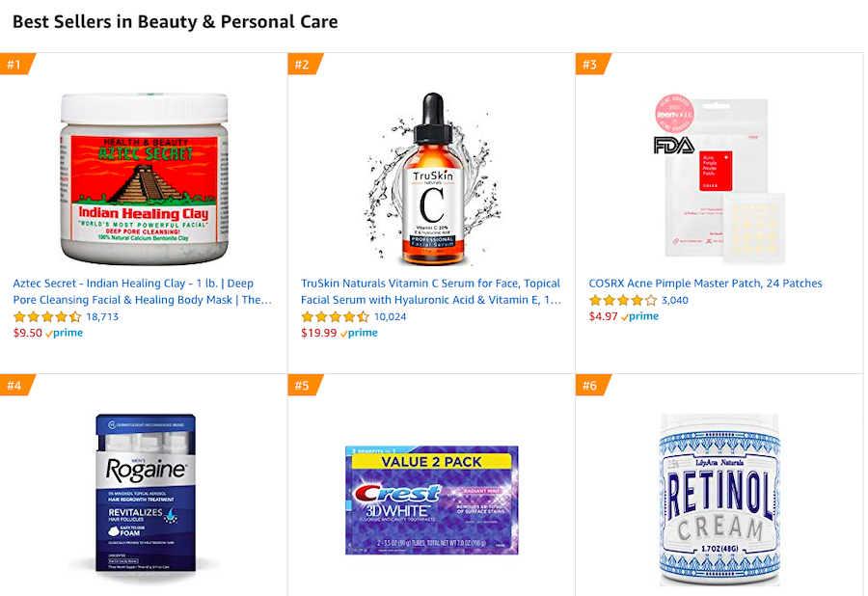The width and height of the screenshot is (868, 596).
Task: Click the $9.50 price of Aztec Secret clay
Action: tap(27, 333)
